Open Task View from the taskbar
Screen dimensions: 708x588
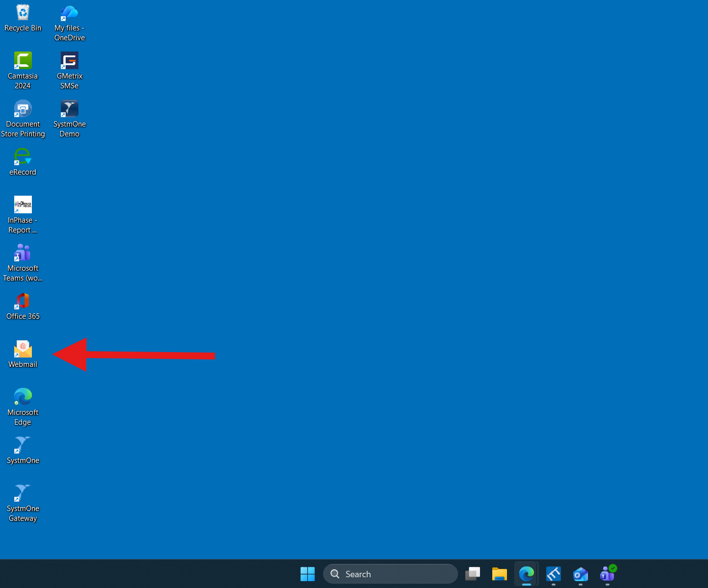(473, 574)
